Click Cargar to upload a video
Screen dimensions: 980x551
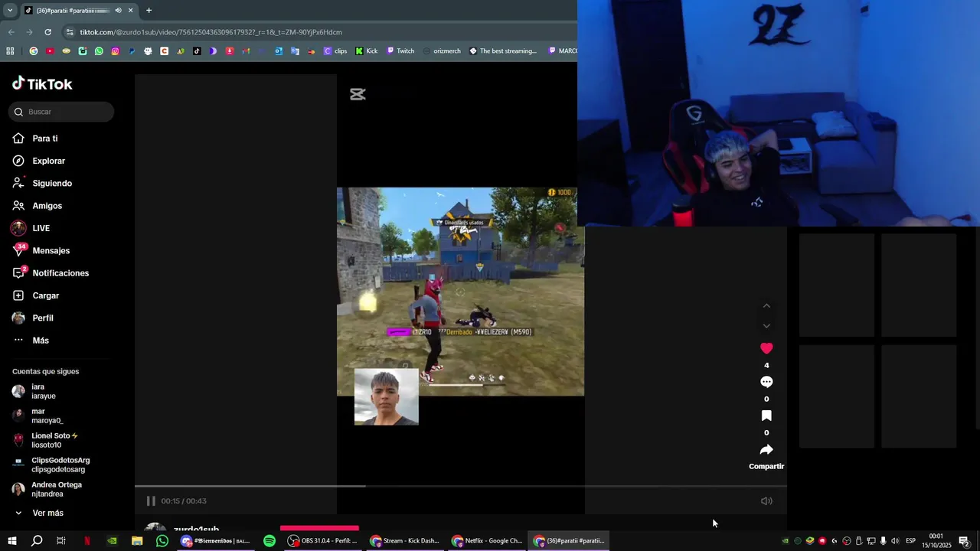click(x=35, y=295)
